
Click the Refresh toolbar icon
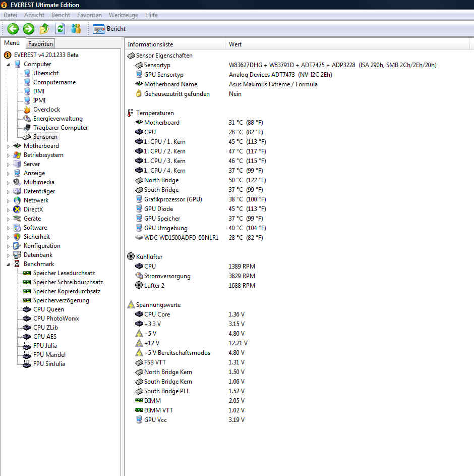[x=61, y=29]
